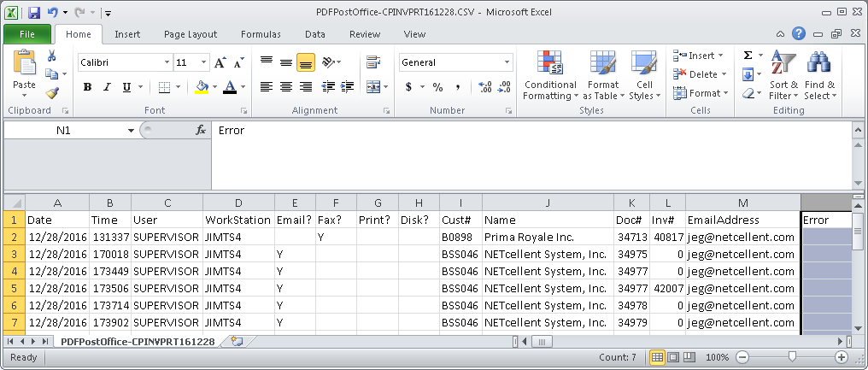Save the workbook using the floppy icon
This screenshot has height=370, width=868.
click(x=34, y=13)
